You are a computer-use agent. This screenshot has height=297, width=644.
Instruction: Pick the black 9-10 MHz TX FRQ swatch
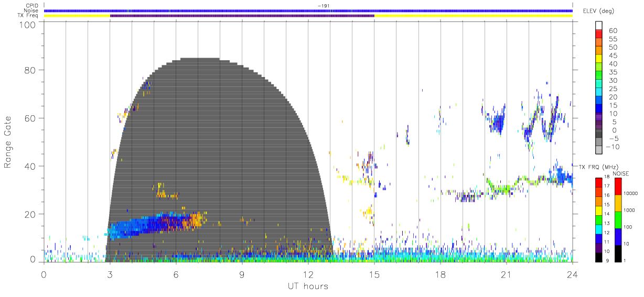599,257
